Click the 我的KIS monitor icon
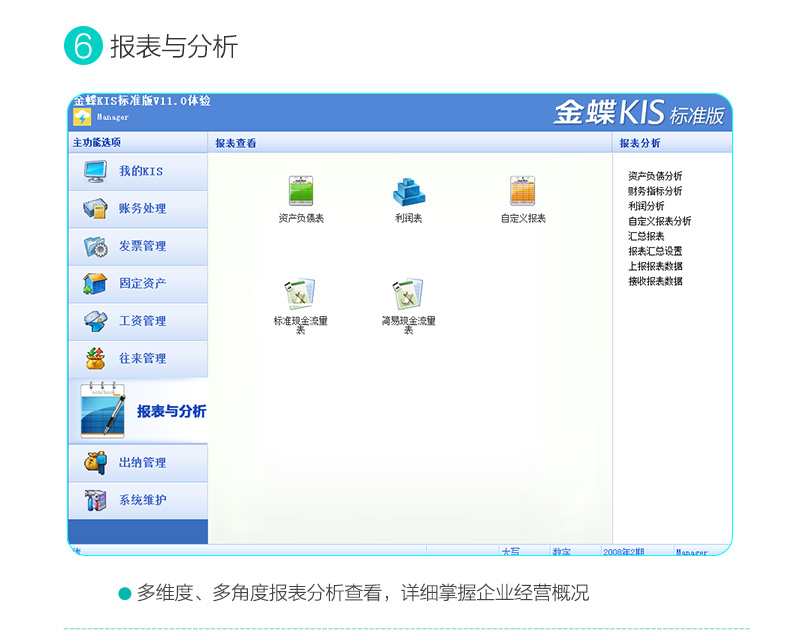The height and width of the screenshot is (642, 790). (x=96, y=171)
